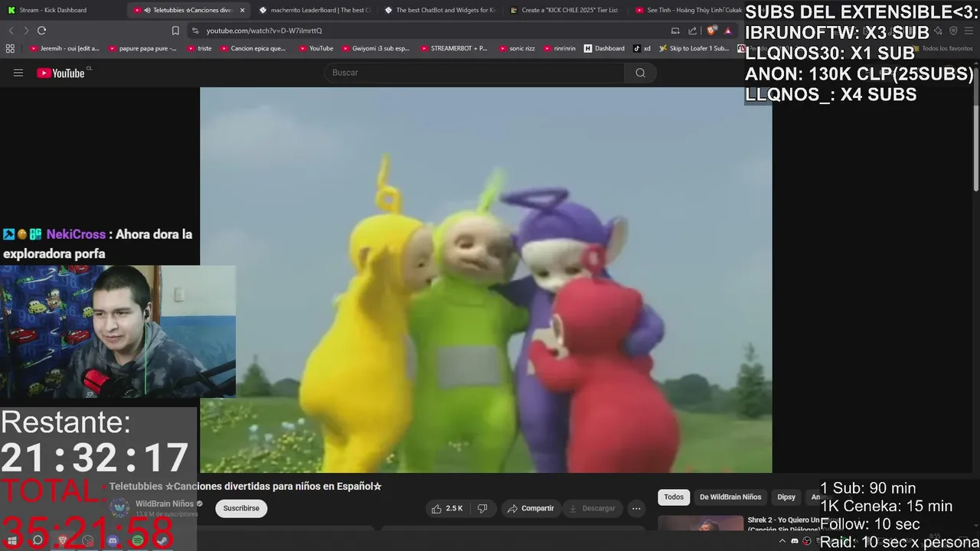Open Spotify from the taskbar
980x551 pixels.
pos(138,540)
